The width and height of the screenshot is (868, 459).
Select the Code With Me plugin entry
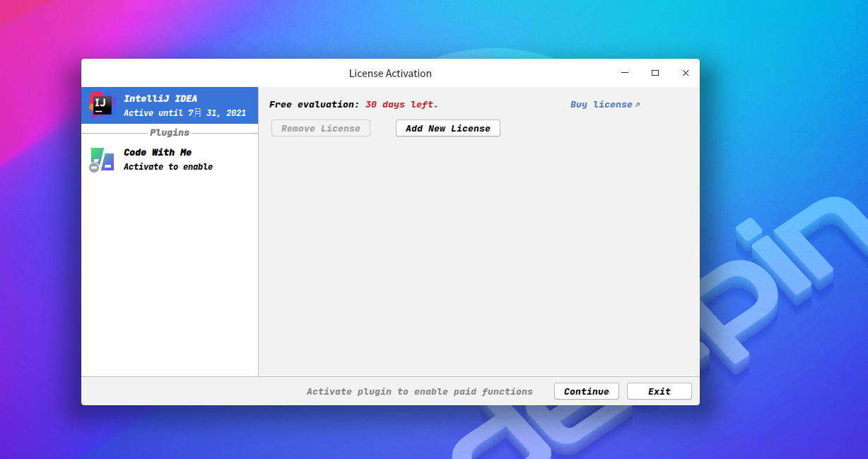click(x=170, y=160)
